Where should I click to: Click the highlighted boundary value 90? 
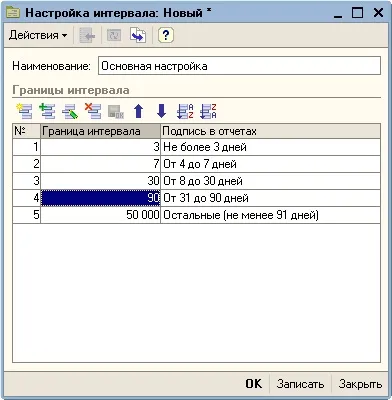100,198
